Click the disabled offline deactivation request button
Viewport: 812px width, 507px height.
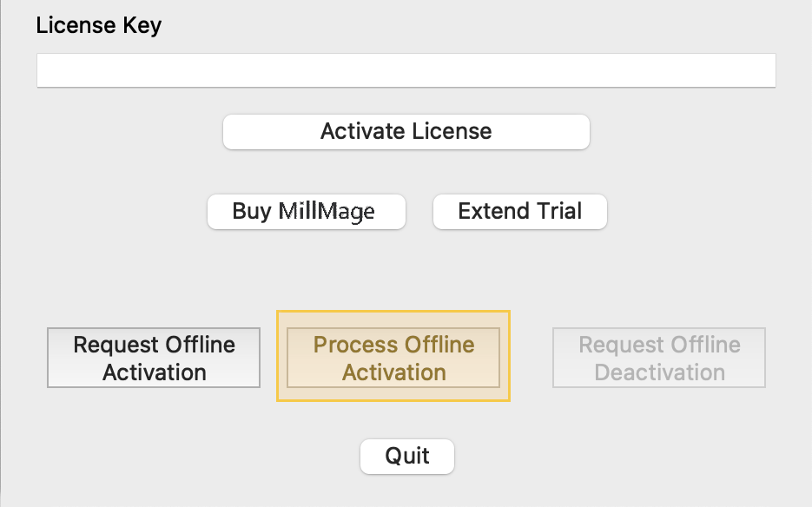click(x=659, y=358)
